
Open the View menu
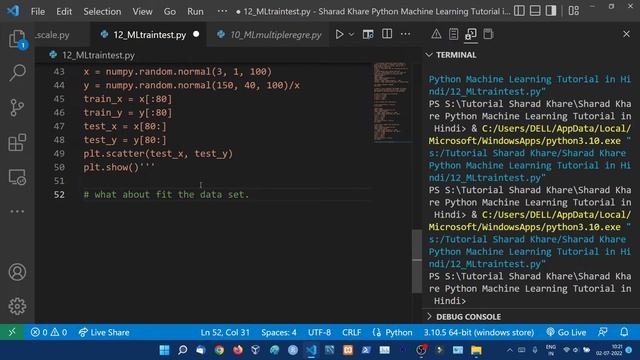(142, 11)
